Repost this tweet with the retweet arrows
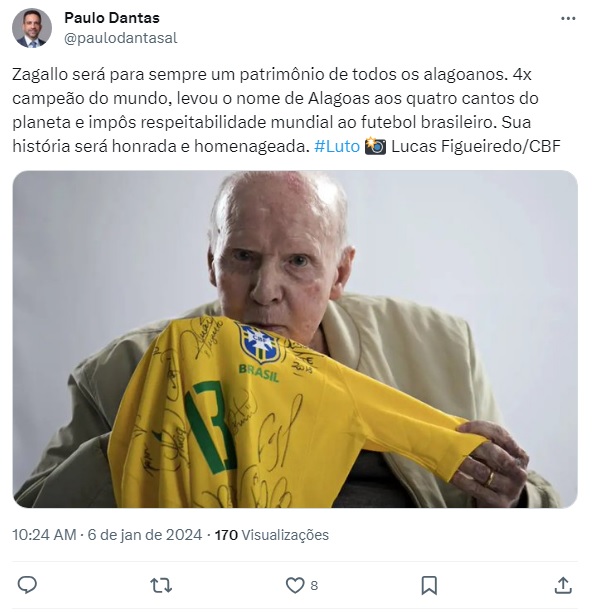 [x=161, y=586]
